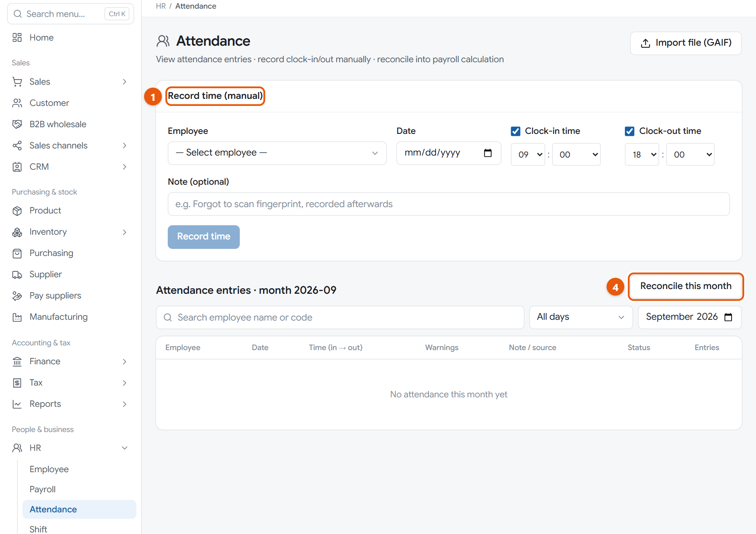Click the Purchasing bag icon
This screenshot has width=756, height=534.
point(17,253)
